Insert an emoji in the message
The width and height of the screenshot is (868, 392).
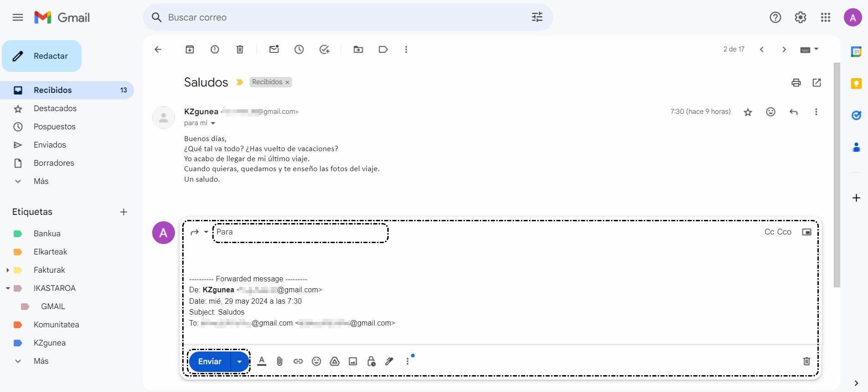coord(316,361)
